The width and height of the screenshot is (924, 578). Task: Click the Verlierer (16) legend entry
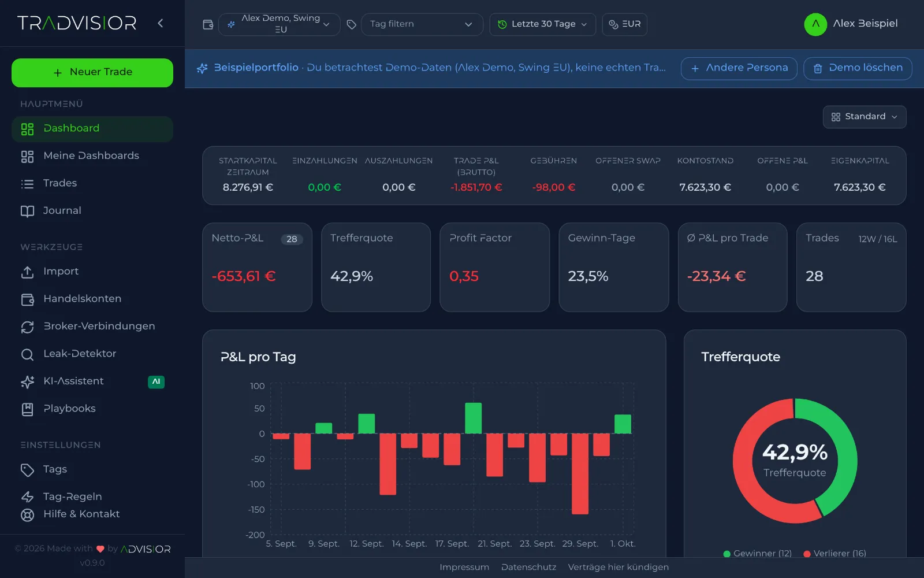(x=834, y=554)
